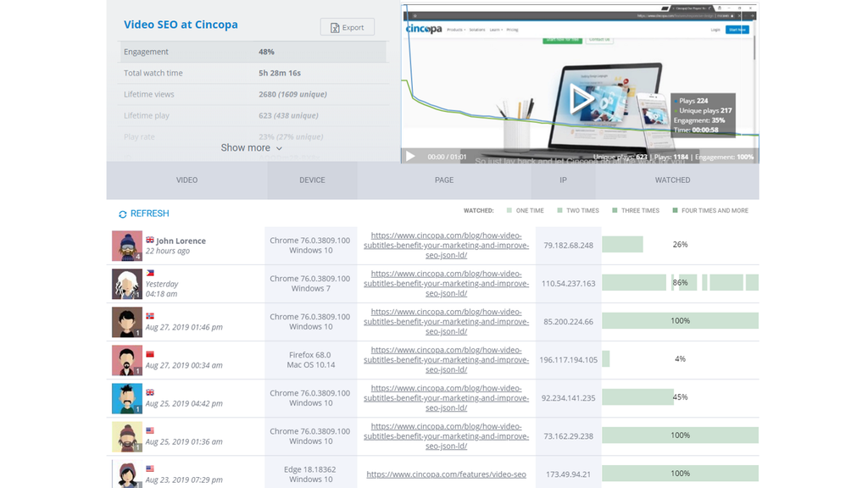Click the REFRESH link

click(144, 213)
